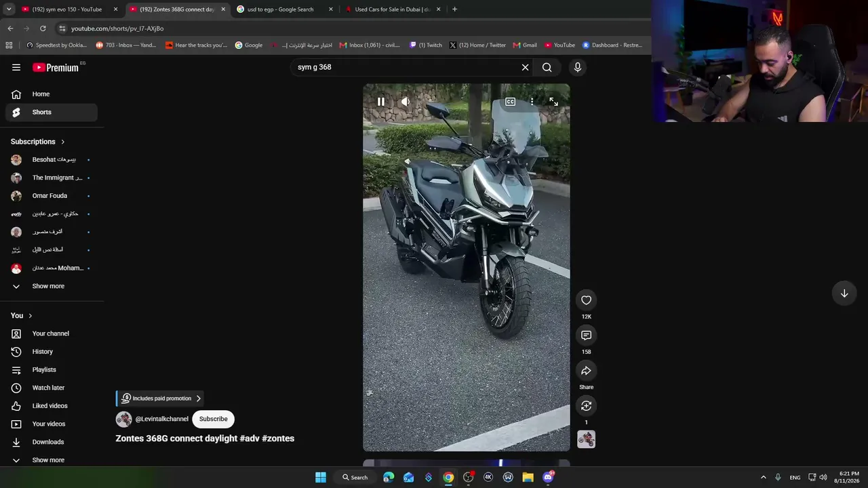868x488 pixels.
Task: Expand the Includes paid promotion notice
Action: (161, 399)
